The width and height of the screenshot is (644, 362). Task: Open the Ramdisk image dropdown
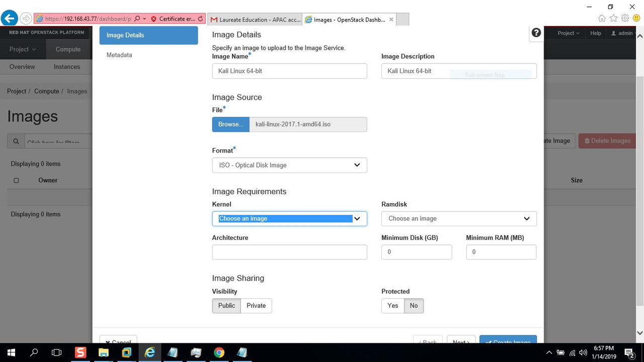pyautogui.click(x=459, y=219)
